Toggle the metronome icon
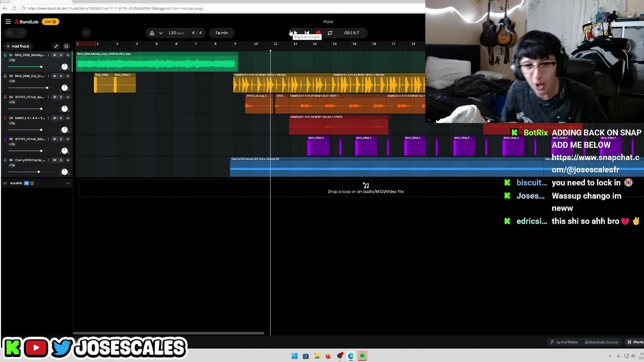The width and height of the screenshot is (644, 362). pyautogui.click(x=152, y=33)
